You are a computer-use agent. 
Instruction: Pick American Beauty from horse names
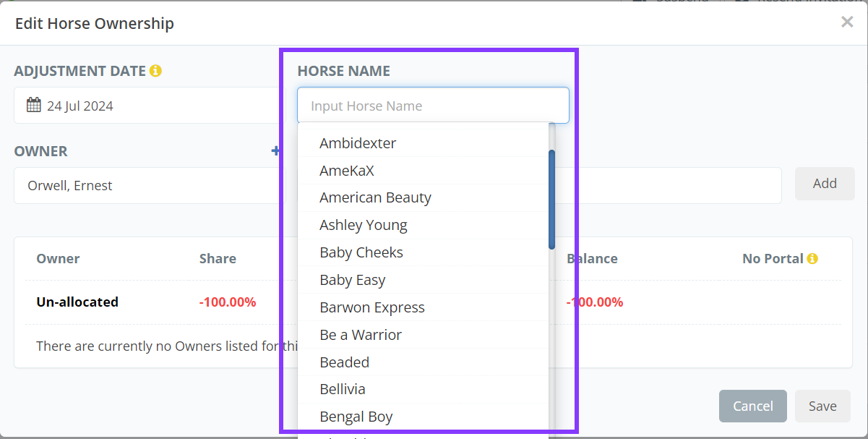pyautogui.click(x=375, y=197)
